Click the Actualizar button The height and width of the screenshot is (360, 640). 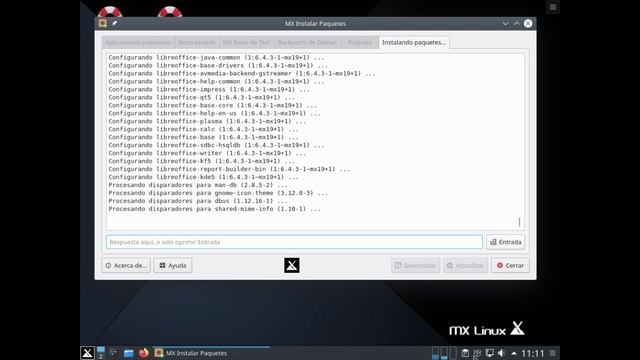pyautogui.click(x=465, y=265)
